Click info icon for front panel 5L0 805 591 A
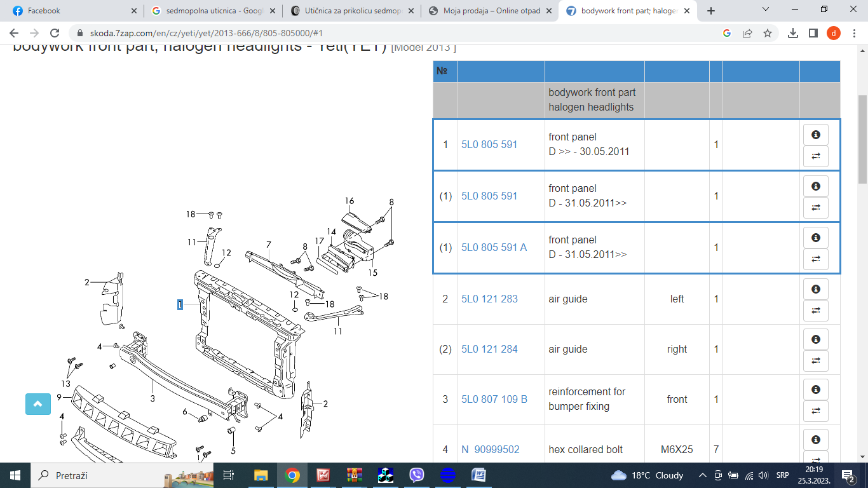This screenshot has width=868, height=488. coord(816,238)
